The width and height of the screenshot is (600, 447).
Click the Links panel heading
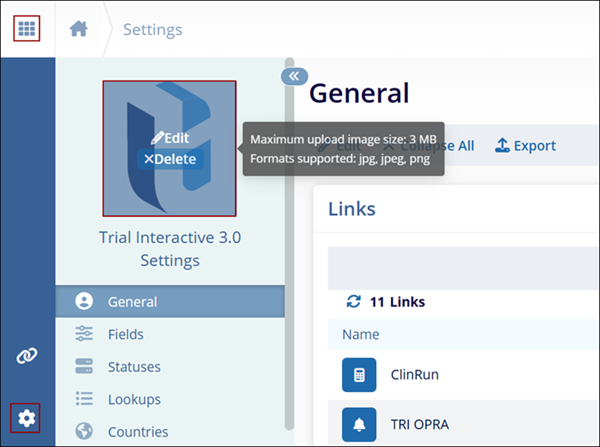[352, 208]
